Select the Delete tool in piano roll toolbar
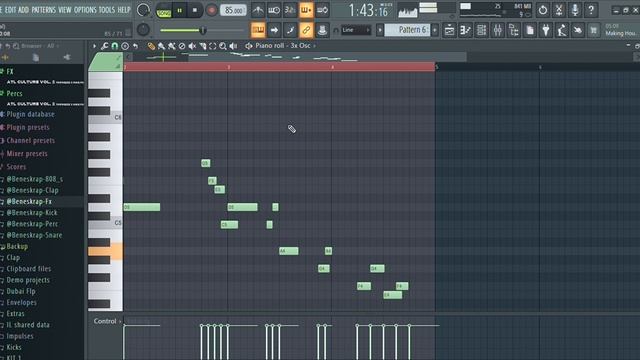 (182, 46)
